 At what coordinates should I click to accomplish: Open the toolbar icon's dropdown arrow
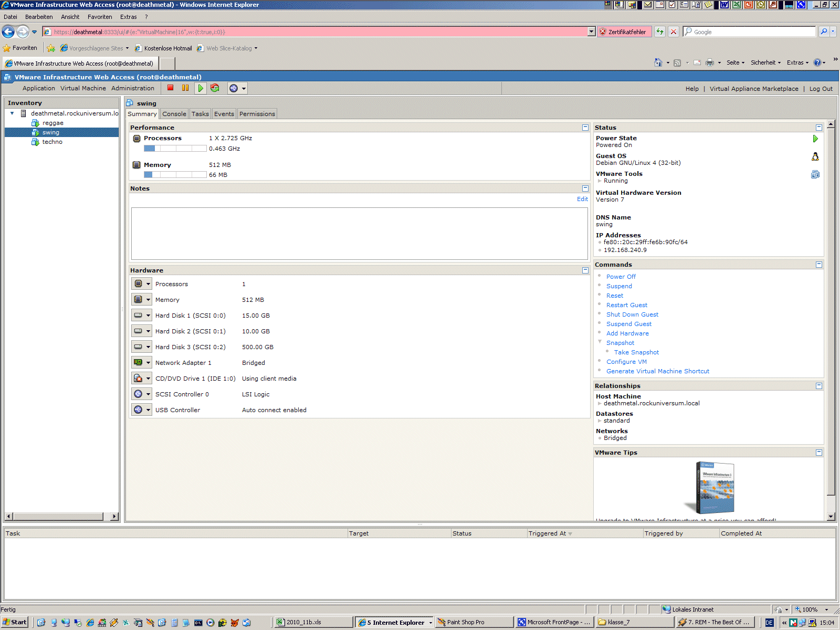tap(244, 88)
